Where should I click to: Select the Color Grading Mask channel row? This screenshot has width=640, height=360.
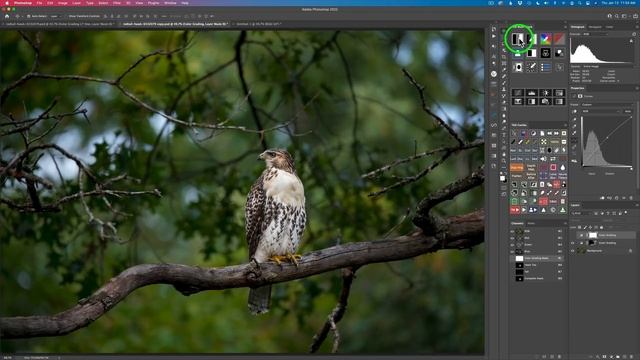point(538,258)
